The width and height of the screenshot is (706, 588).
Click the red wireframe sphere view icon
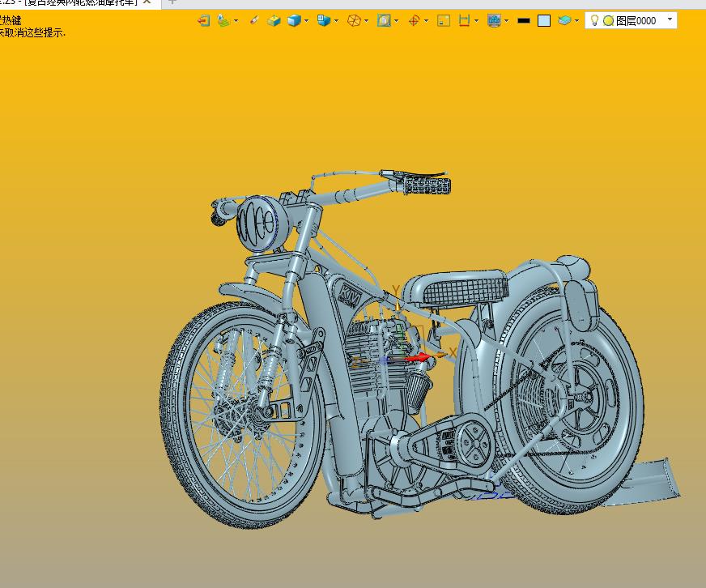354,20
